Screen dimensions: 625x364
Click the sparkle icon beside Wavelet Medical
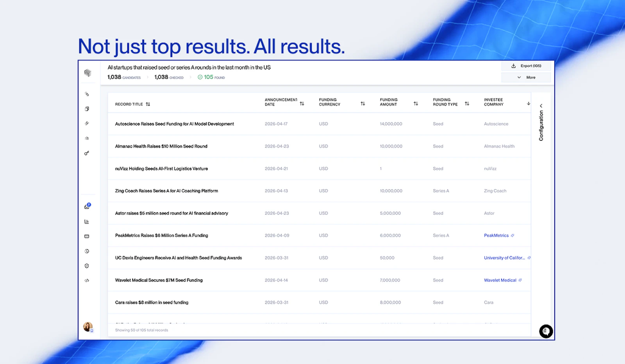coord(520,280)
